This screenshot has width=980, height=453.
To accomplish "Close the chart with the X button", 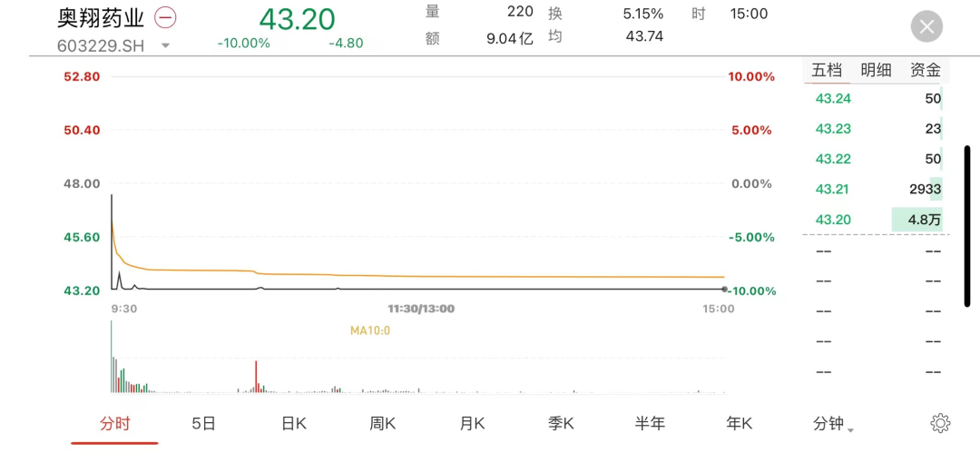I will 926,26.
